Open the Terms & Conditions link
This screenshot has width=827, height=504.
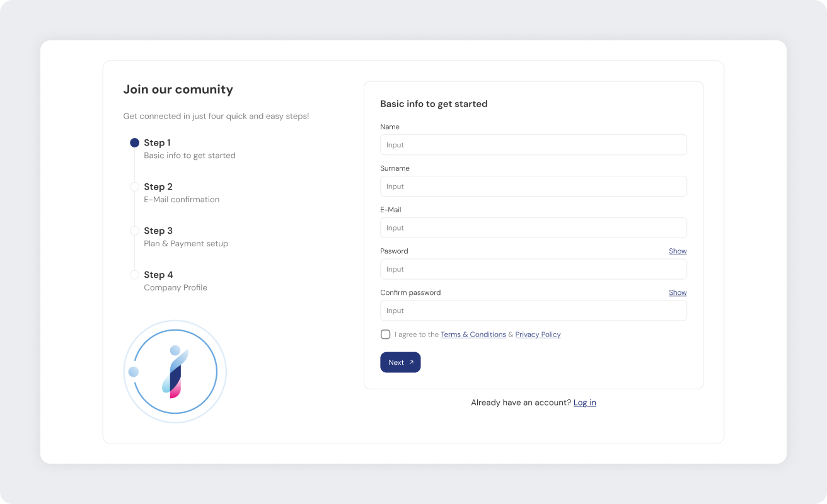tap(473, 335)
